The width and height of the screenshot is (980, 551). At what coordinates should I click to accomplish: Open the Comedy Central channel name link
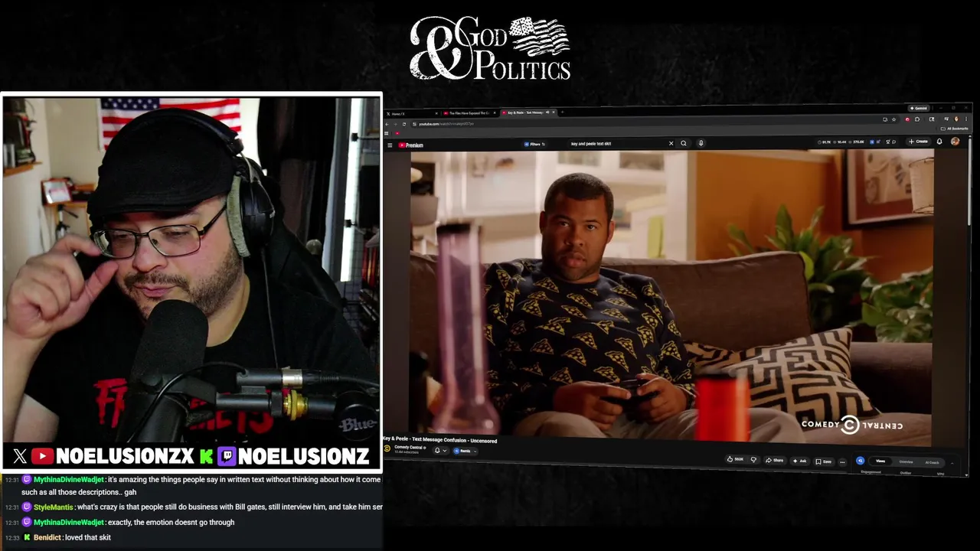[x=410, y=447]
